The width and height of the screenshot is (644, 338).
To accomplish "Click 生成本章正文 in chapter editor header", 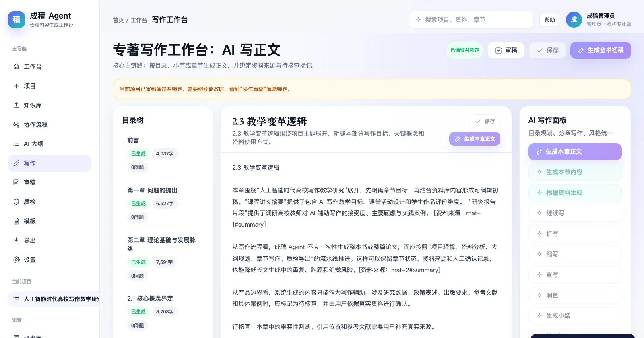I will (475, 139).
